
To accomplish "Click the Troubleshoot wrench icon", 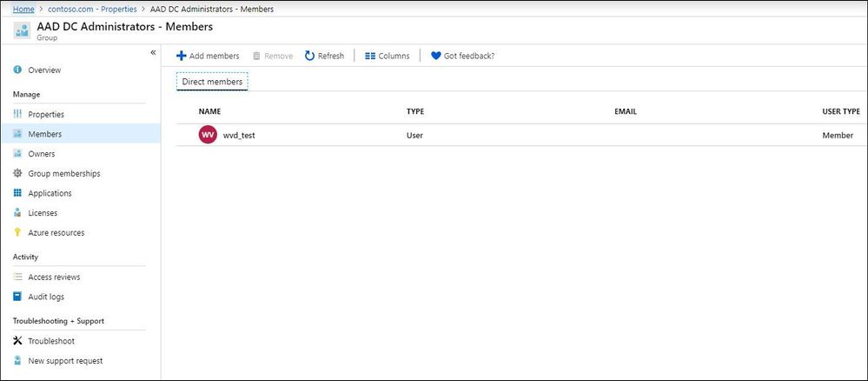I will coord(17,340).
